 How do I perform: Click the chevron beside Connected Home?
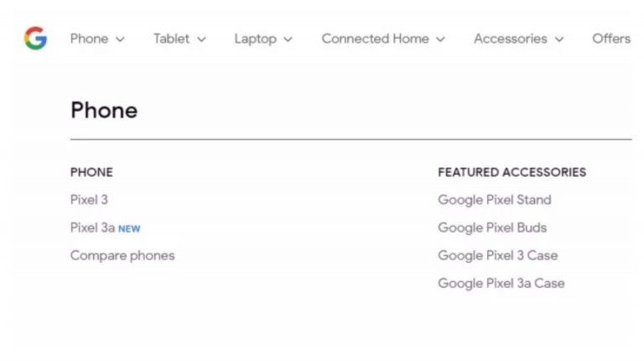[x=440, y=39]
